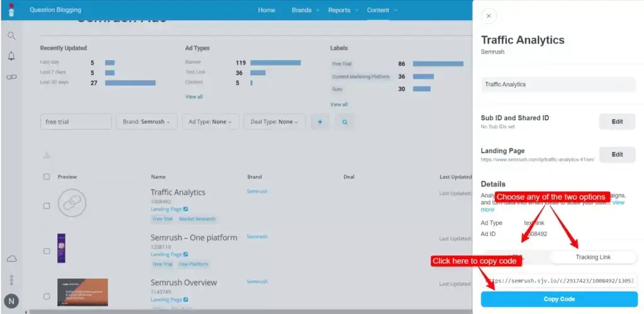Click View all under Labels
644x314 pixels.
point(339,104)
